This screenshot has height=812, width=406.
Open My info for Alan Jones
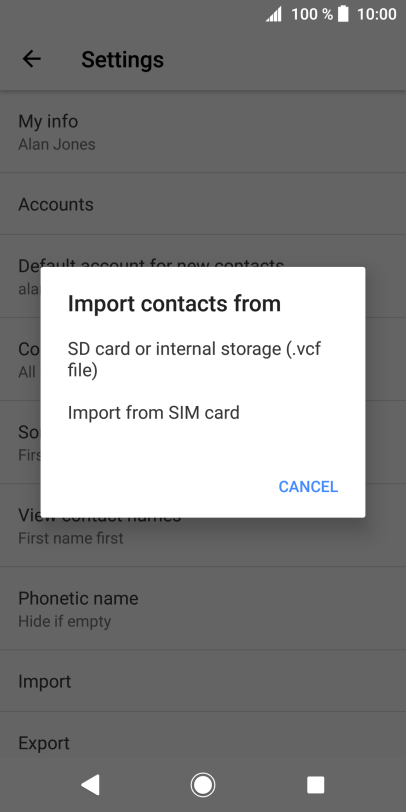point(203,132)
